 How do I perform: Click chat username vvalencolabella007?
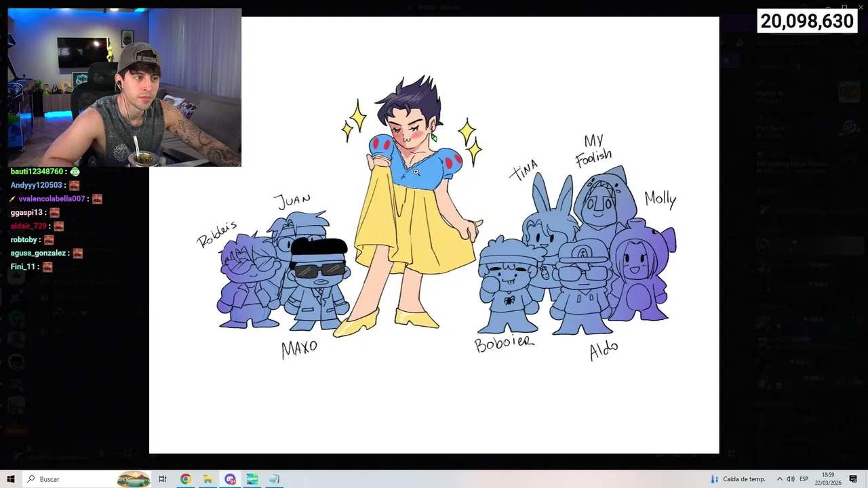click(x=52, y=199)
